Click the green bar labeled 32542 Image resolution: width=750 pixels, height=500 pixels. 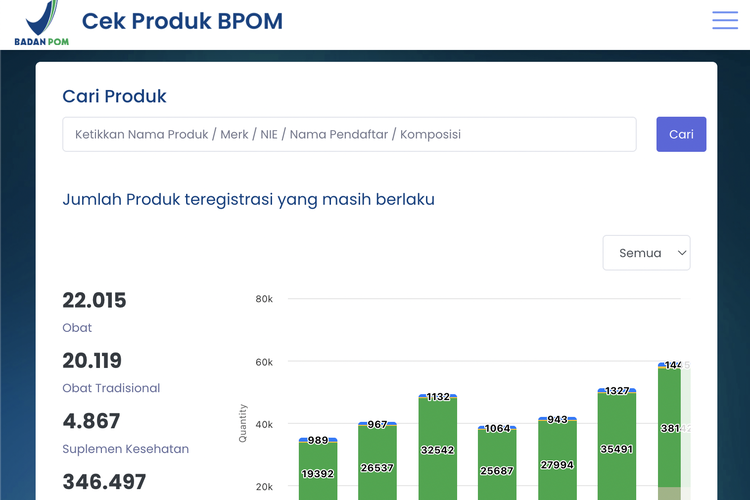438,449
